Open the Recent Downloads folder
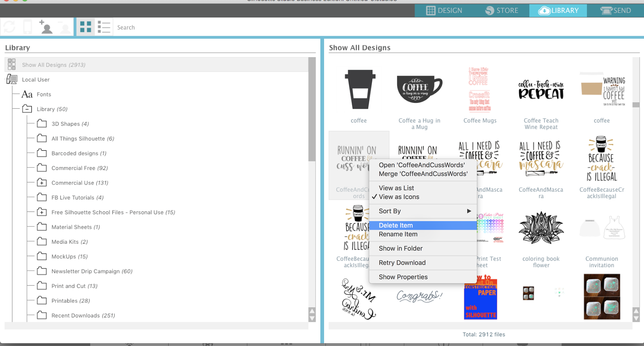 83,315
